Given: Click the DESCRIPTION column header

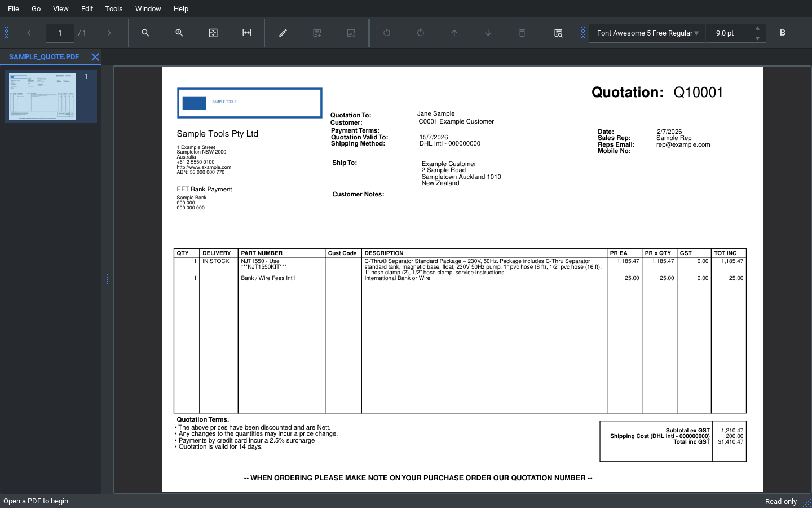Looking at the screenshot, I should pyautogui.click(x=384, y=253).
